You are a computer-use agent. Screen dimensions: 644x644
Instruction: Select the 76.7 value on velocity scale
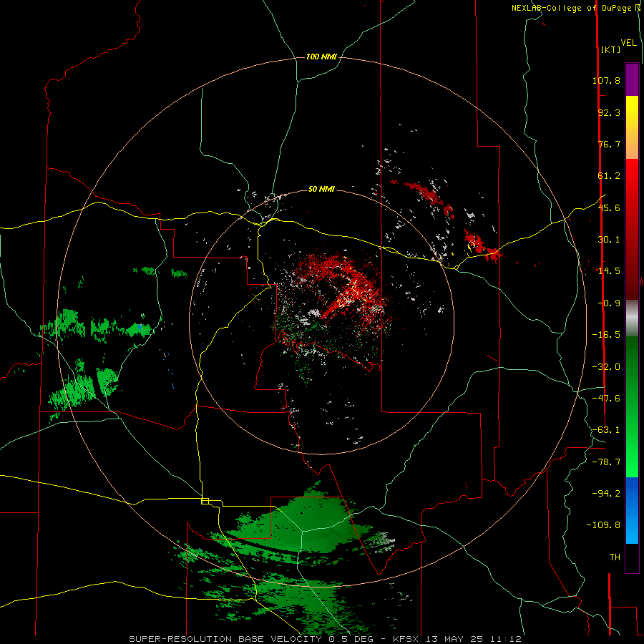tap(609, 144)
